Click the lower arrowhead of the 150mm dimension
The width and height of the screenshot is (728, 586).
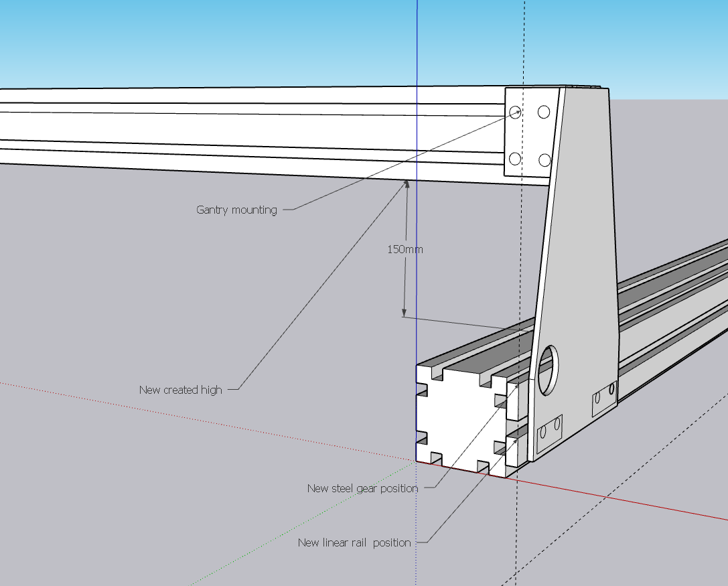[404, 311]
